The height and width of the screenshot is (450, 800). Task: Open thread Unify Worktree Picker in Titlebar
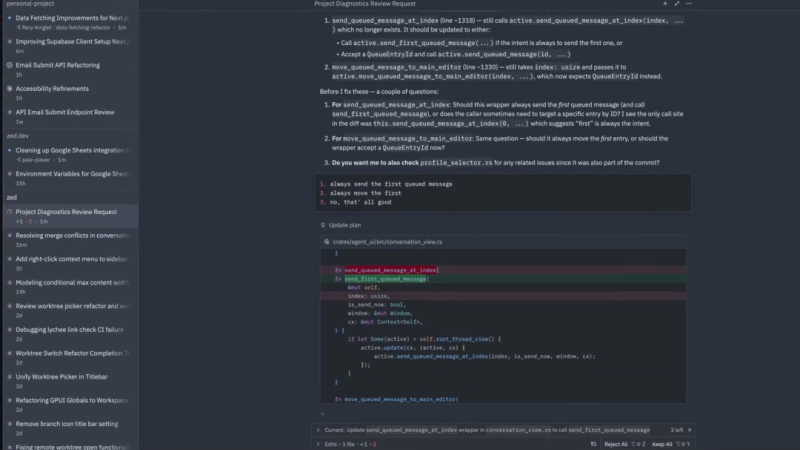(x=70, y=381)
